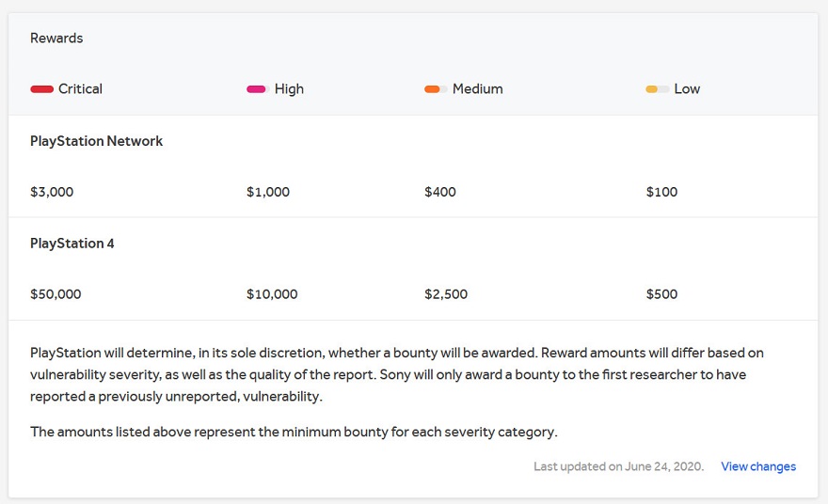Select the $1,000 high bounty value
Screen dimensions: 828x504
tap(268, 192)
